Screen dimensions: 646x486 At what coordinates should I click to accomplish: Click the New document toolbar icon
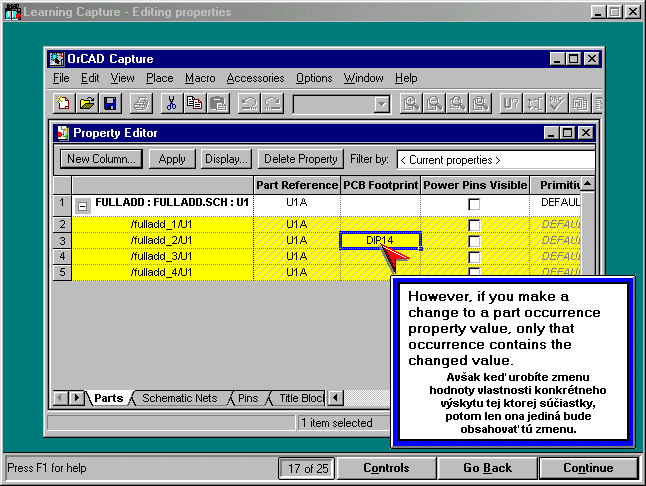click(x=64, y=103)
